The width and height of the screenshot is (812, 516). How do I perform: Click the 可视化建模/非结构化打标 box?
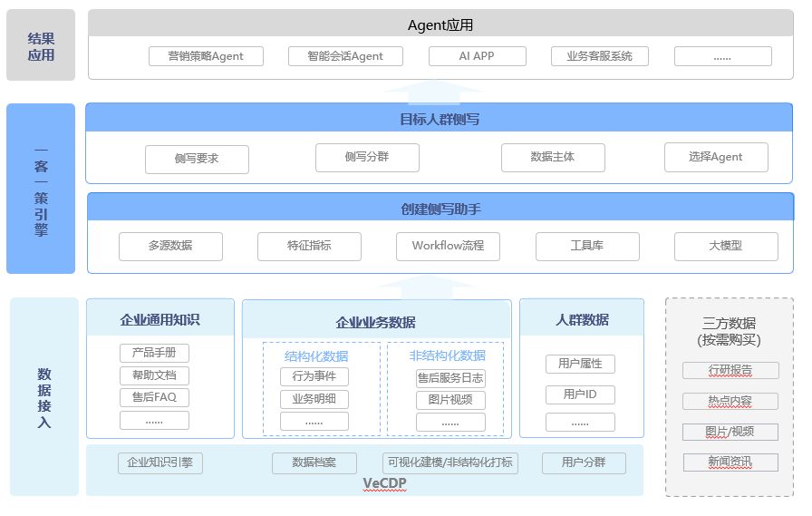coord(448,462)
